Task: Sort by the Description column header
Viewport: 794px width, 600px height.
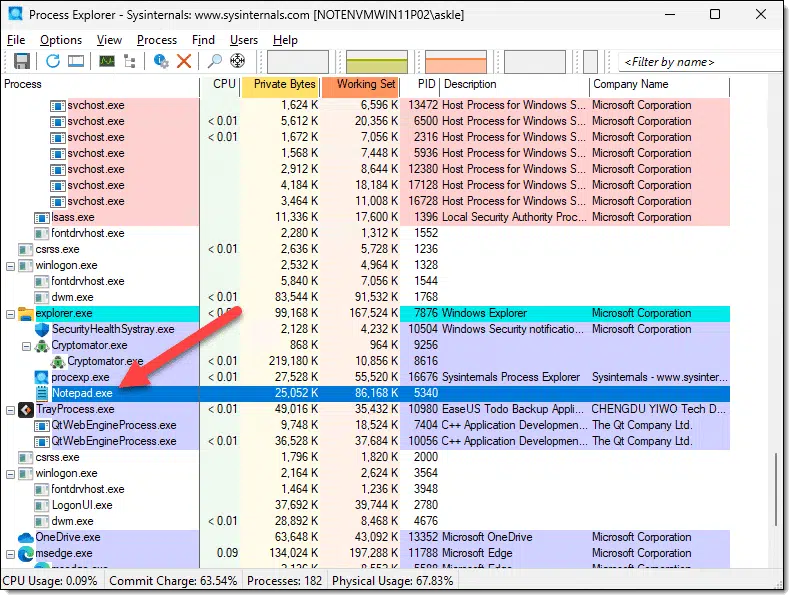Action: [x=515, y=85]
